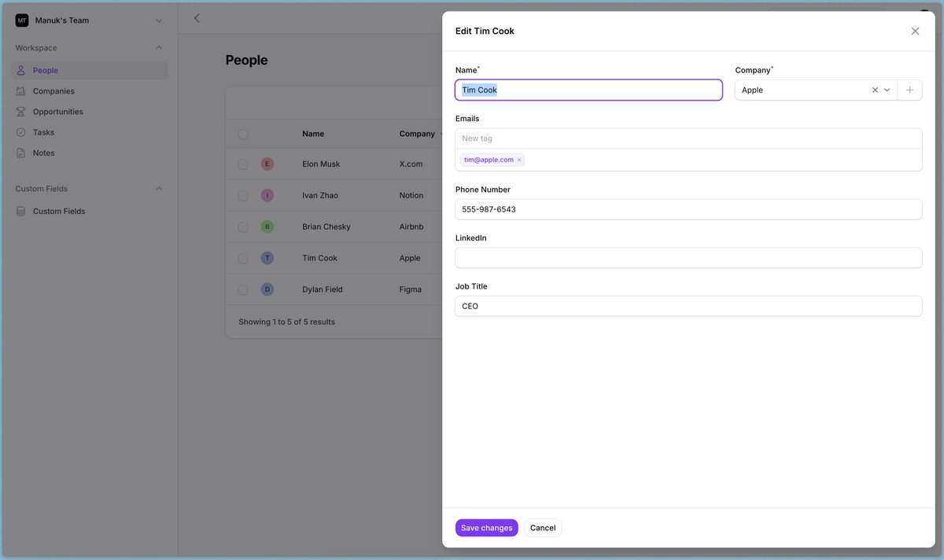Image resolution: width=944 pixels, height=560 pixels.
Task: Check the Ivan Zhao row checkbox
Action: [243, 195]
